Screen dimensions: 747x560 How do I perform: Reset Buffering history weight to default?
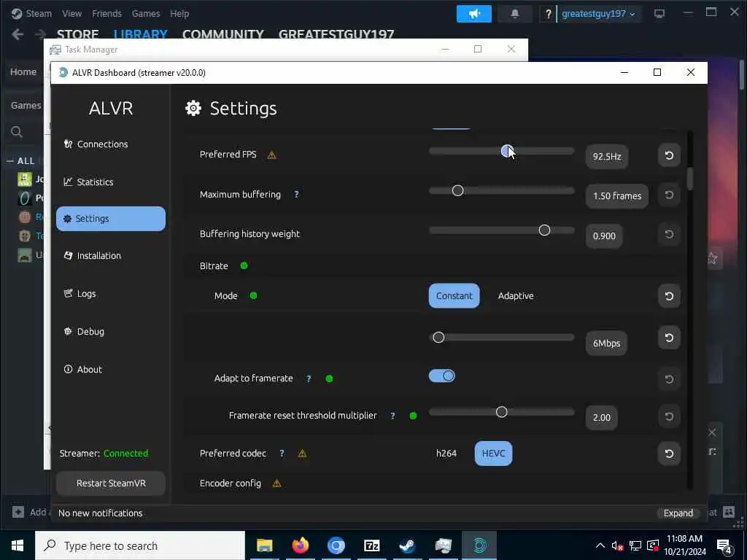point(669,234)
